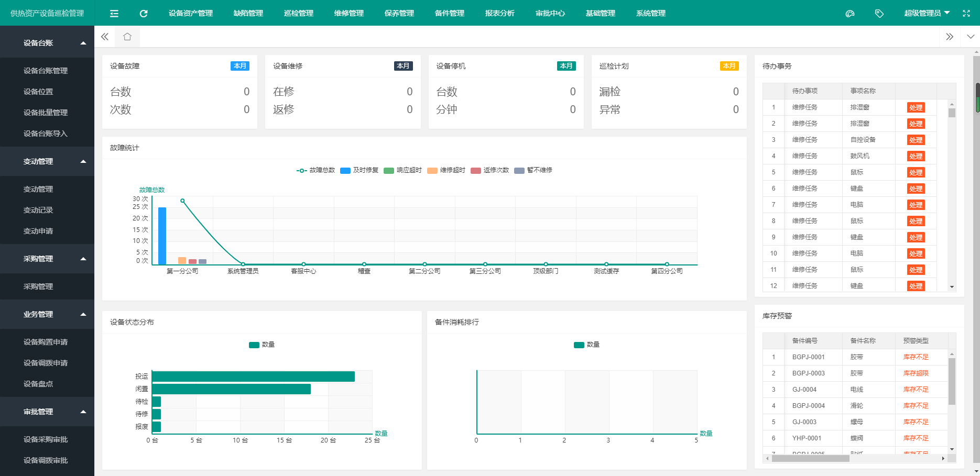Toggle 响应超时 legend swatch
Image resolution: width=980 pixels, height=476 pixels.
pos(389,170)
